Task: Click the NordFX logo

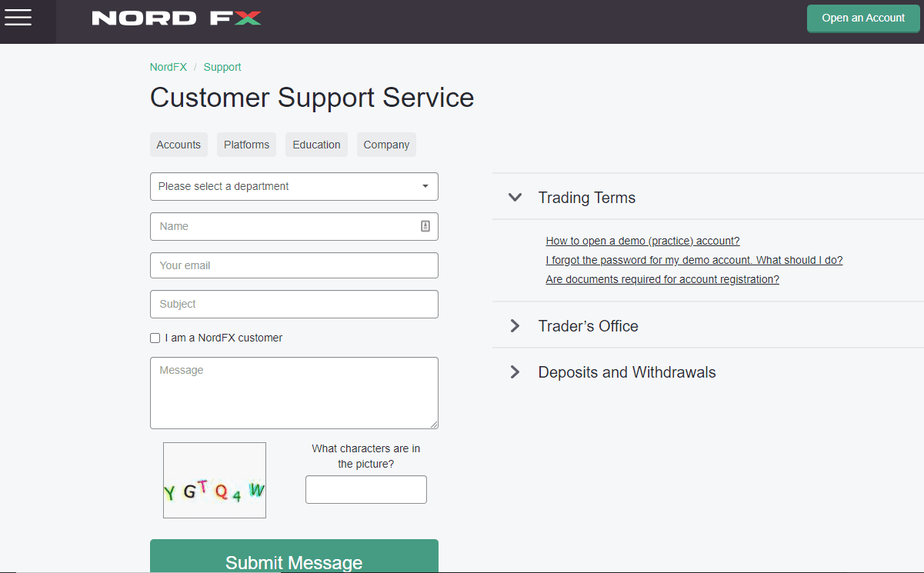Action: click(176, 18)
